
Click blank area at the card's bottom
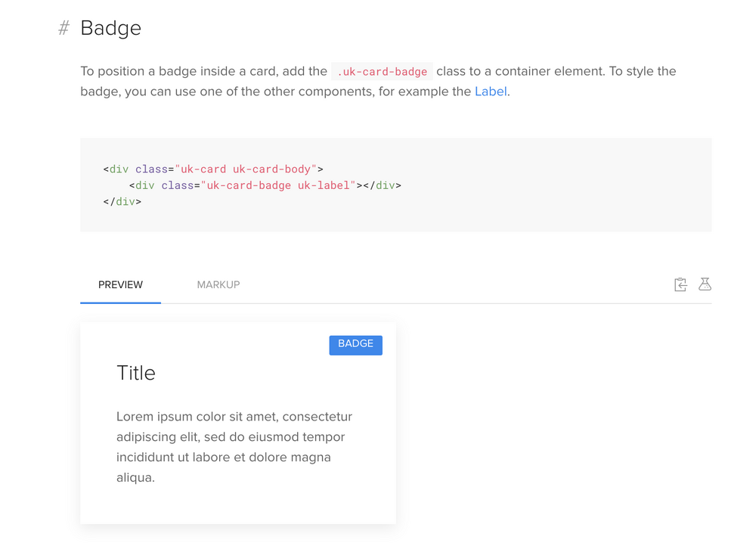[237, 507]
